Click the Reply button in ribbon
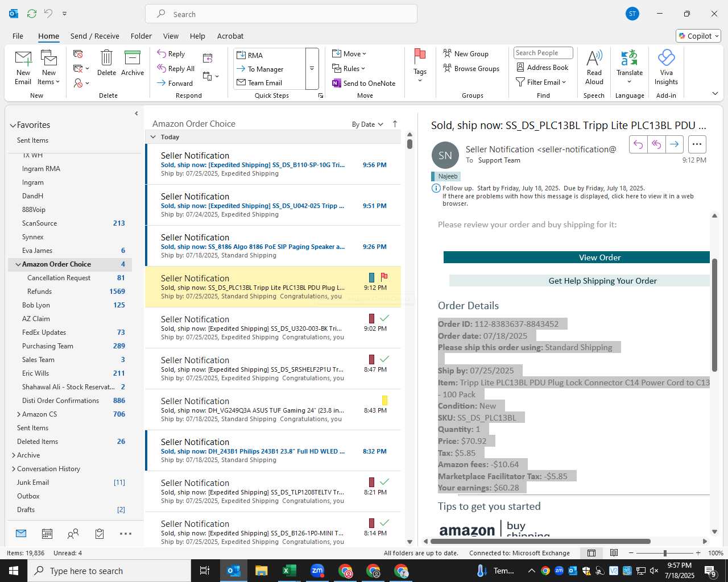Viewport: 728px width, 582px height. [171, 53]
